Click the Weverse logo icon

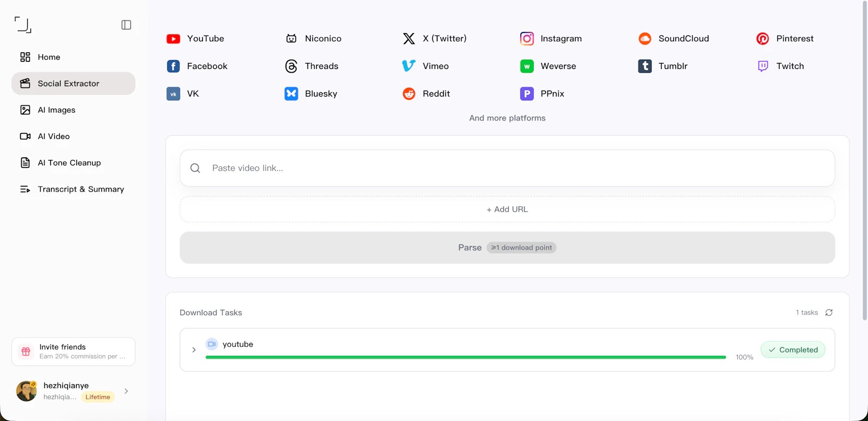527,66
